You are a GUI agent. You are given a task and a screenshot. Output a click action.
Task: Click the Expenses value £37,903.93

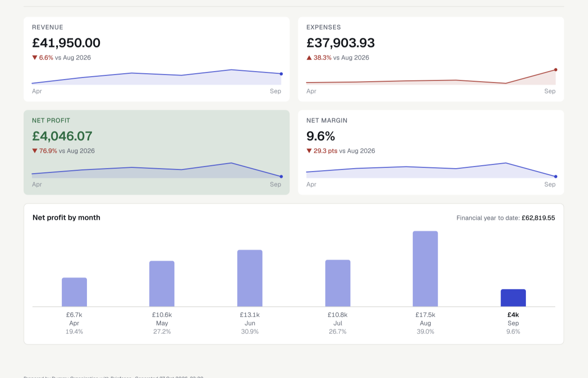click(341, 43)
